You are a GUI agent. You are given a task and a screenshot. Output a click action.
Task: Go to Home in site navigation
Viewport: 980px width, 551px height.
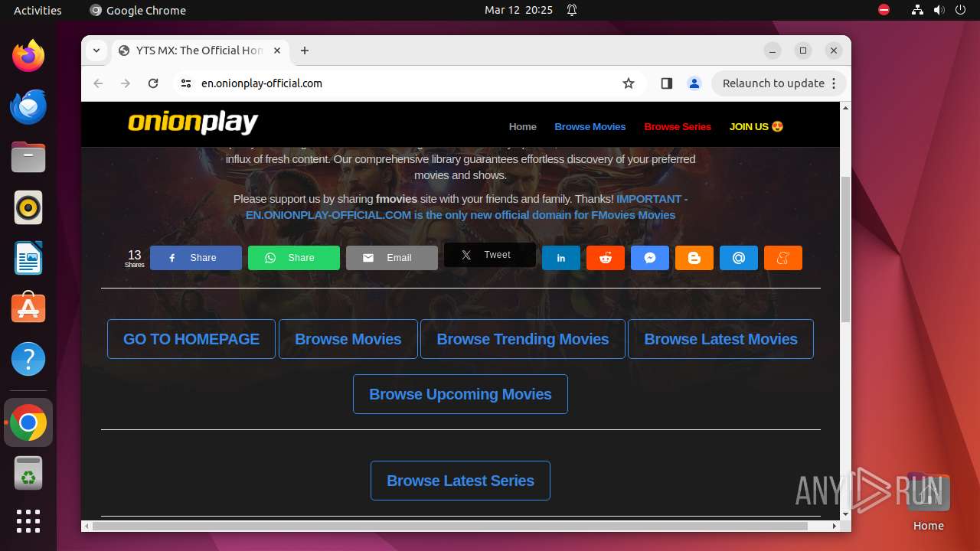coord(523,126)
